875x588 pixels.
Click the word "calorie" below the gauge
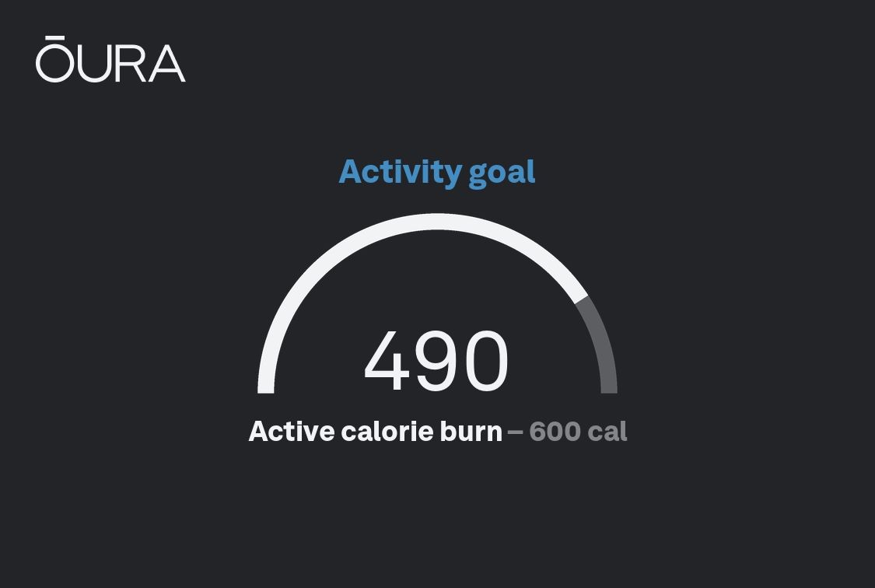[387, 432]
